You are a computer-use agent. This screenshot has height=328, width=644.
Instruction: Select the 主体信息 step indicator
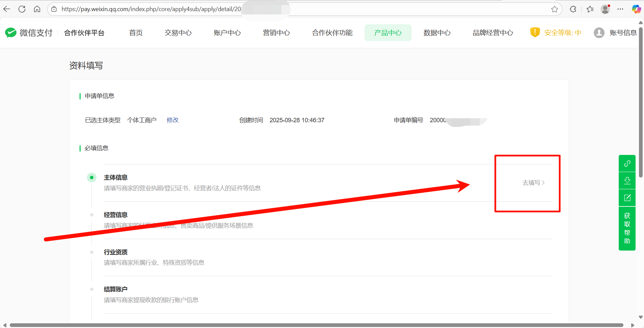pyautogui.click(x=92, y=177)
